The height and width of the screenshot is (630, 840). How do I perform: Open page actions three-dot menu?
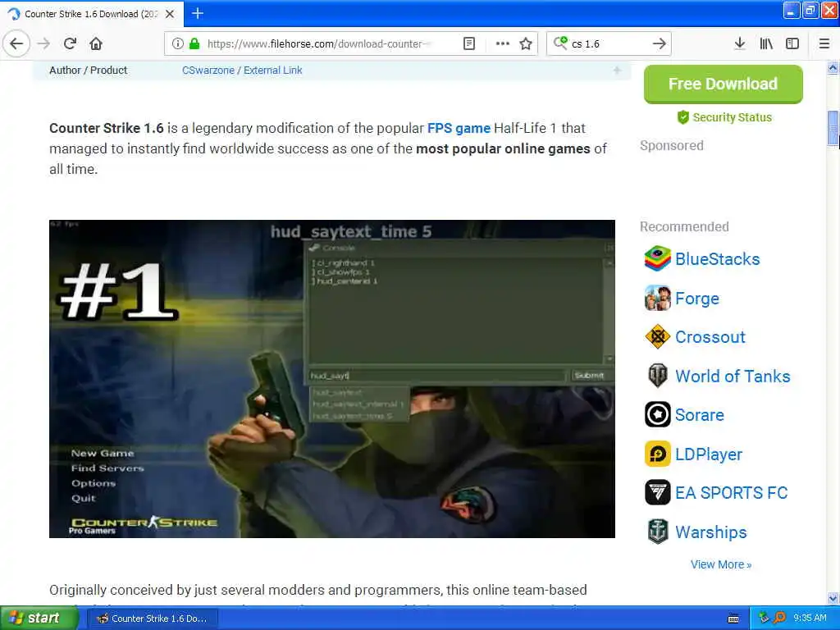pos(502,43)
